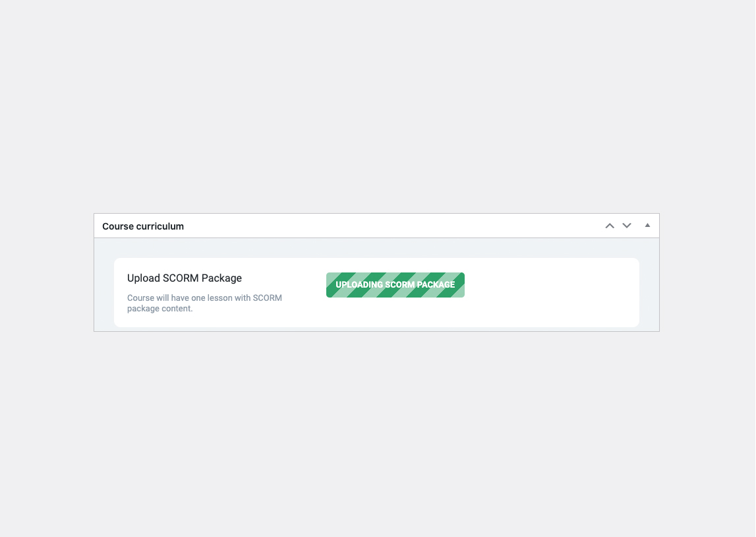Click the move up chevron icon

point(610,226)
